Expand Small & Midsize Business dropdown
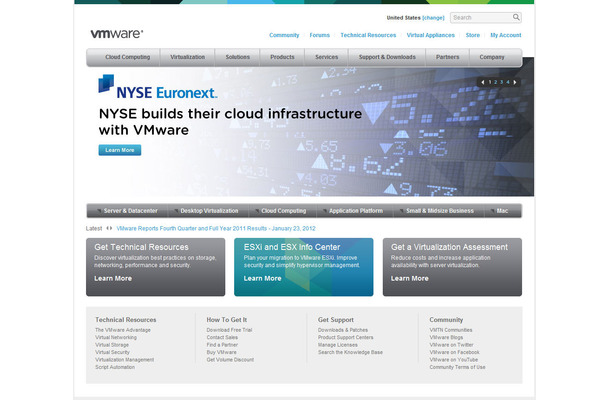Image resolution: width=610 pixels, height=400 pixels. pyautogui.click(x=437, y=211)
